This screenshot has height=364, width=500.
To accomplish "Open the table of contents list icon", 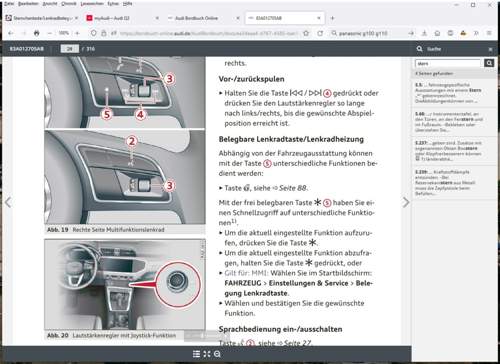I will [196, 354].
